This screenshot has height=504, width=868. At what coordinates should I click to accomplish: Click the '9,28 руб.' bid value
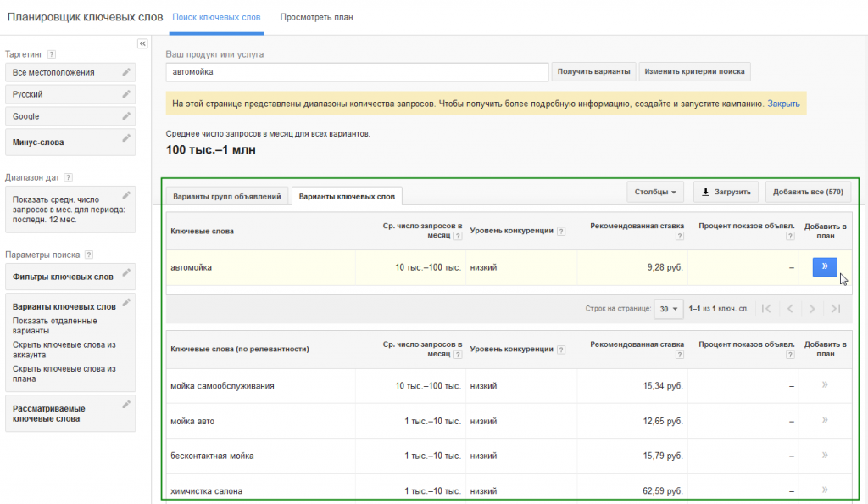[x=665, y=267]
